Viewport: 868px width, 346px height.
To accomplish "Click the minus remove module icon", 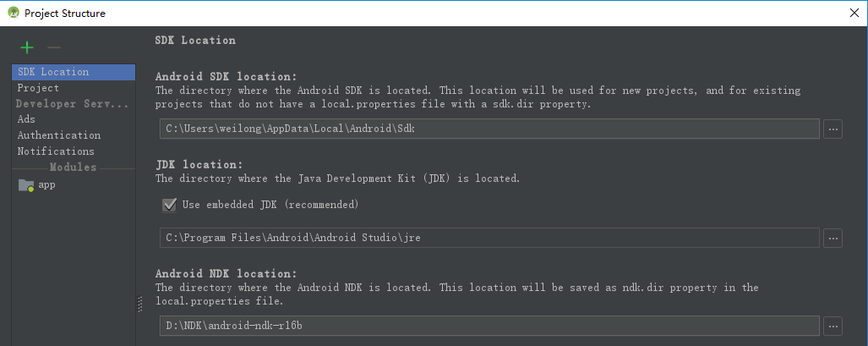I will [54, 47].
